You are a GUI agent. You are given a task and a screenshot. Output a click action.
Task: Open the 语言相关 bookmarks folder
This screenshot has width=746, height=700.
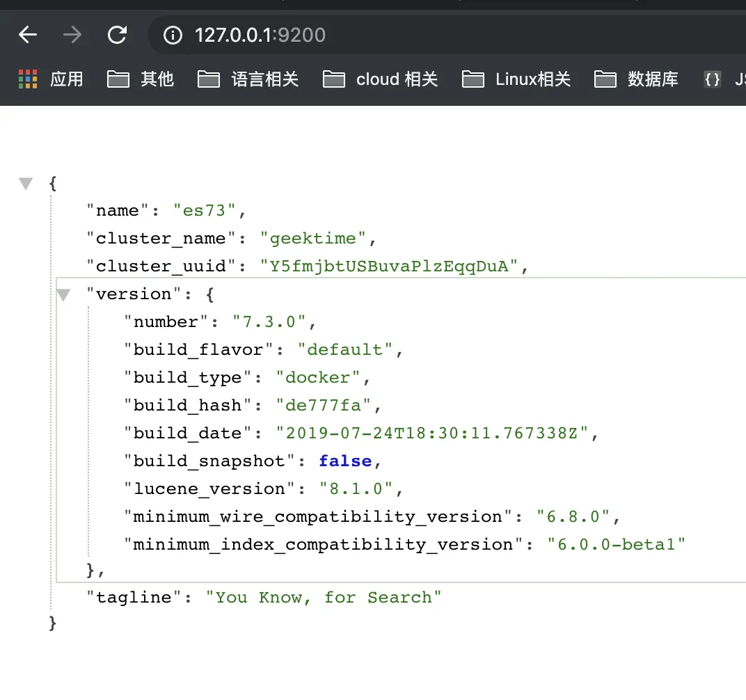[248, 79]
